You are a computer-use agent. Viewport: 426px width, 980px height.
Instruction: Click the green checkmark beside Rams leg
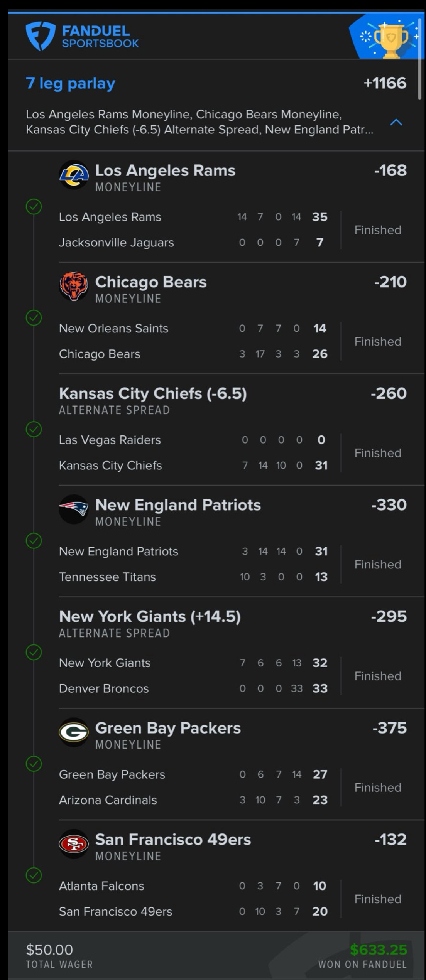tap(34, 206)
